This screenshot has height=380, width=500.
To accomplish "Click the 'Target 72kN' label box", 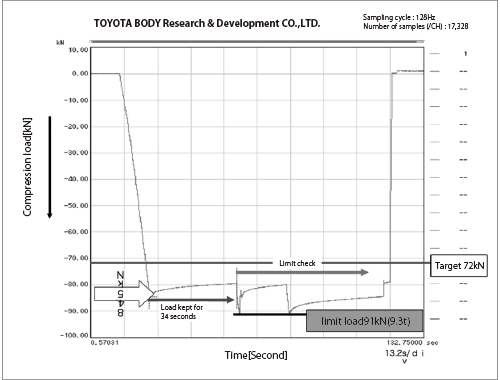I will (x=459, y=266).
